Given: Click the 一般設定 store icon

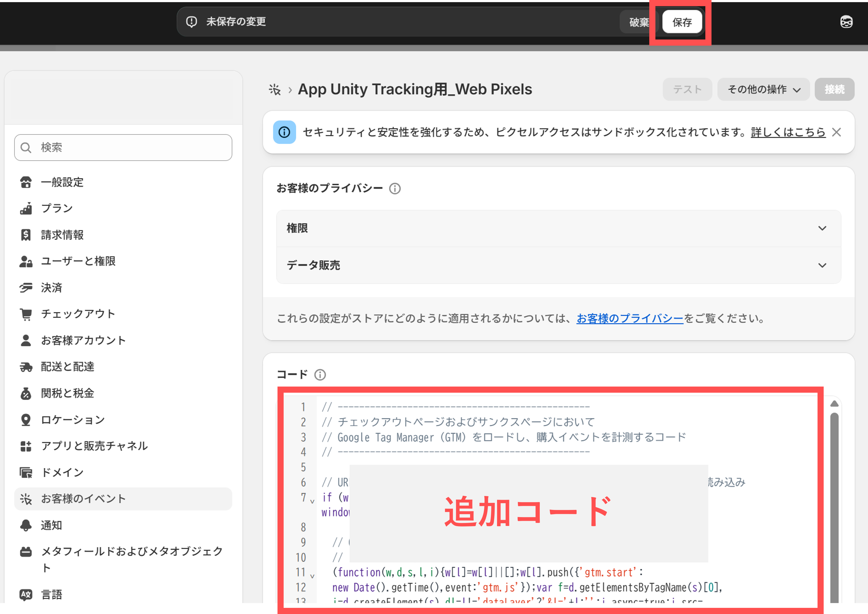Looking at the screenshot, I should [x=26, y=182].
